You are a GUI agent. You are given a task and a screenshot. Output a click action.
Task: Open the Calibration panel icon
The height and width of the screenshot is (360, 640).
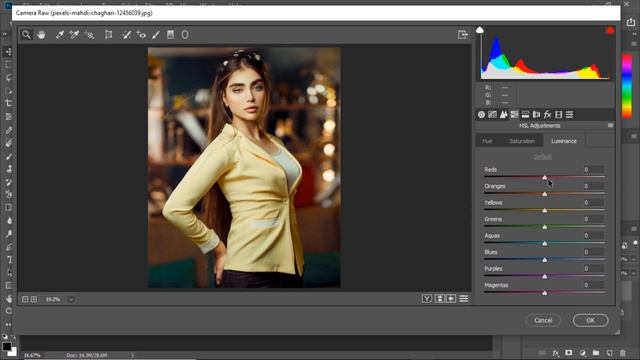point(558,115)
